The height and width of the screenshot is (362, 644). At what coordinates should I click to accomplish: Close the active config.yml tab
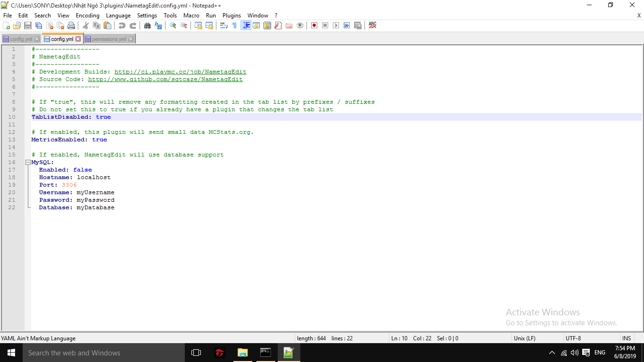78,39
